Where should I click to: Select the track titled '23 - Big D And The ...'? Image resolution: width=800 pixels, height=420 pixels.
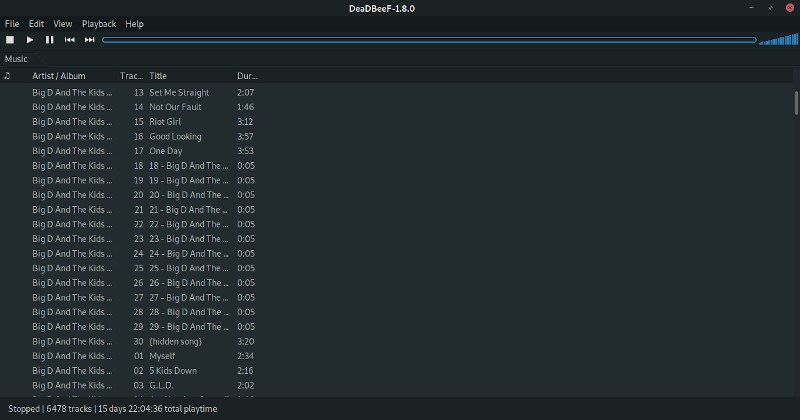(x=189, y=239)
